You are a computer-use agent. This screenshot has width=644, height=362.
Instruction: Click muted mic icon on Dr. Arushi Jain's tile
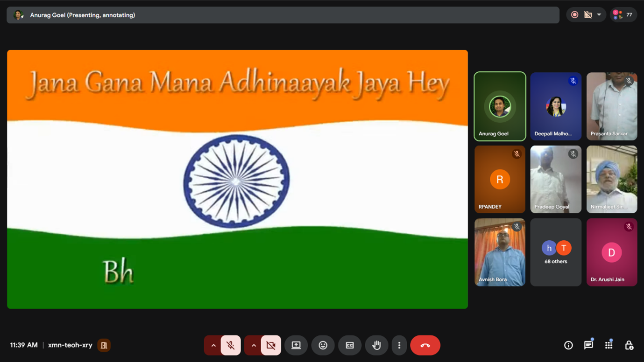629,227
